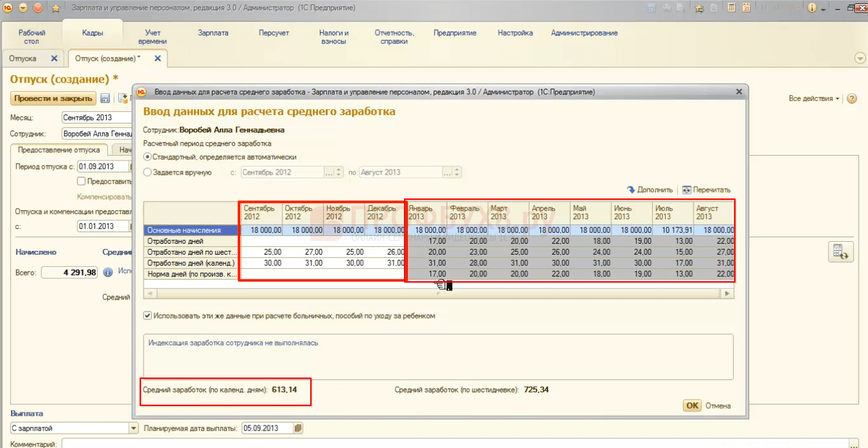Screen dimensions: 868x448
Task: Expand the Все действия dropdown
Action: (814, 99)
